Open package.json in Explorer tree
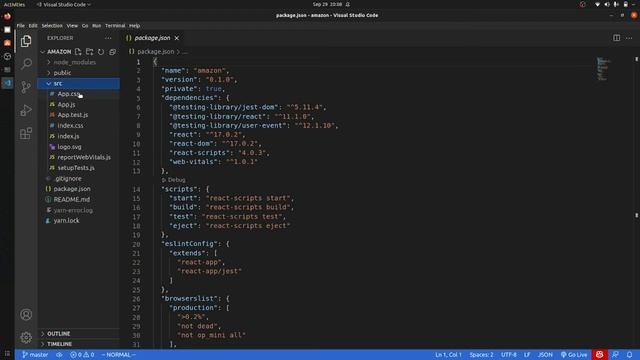This screenshot has width=640, height=360. pyautogui.click(x=72, y=189)
